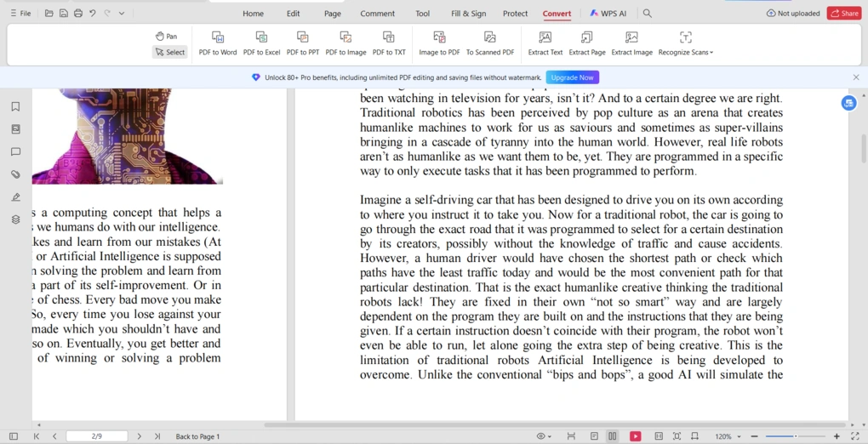Screen dimensions: 868x444
Task: Switch to single-page view
Action: 594,436
